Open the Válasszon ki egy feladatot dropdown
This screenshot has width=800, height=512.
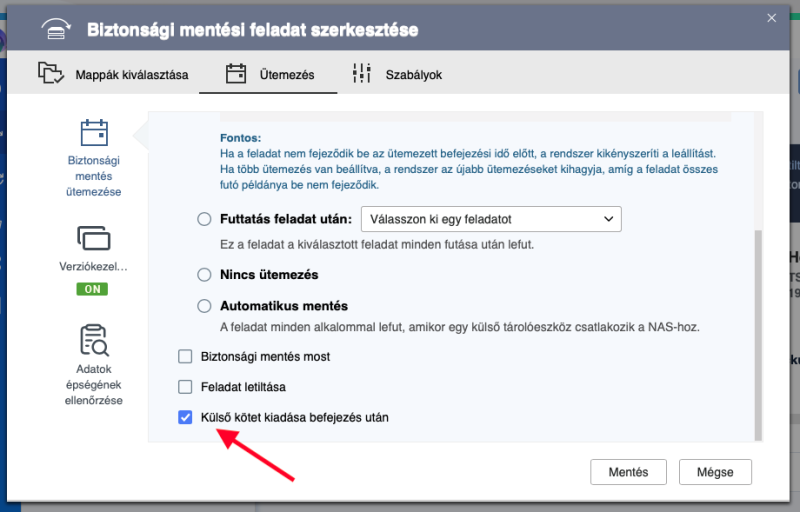[x=491, y=219]
